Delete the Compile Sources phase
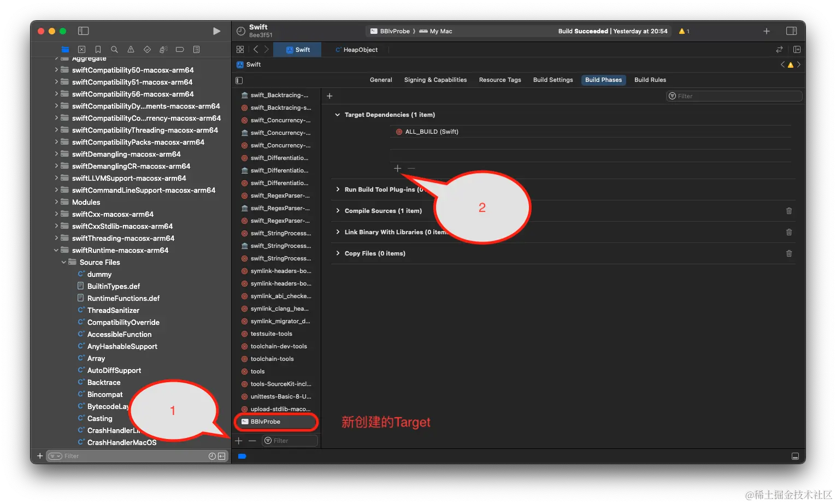Screen dimensions: 836x504 tap(789, 211)
